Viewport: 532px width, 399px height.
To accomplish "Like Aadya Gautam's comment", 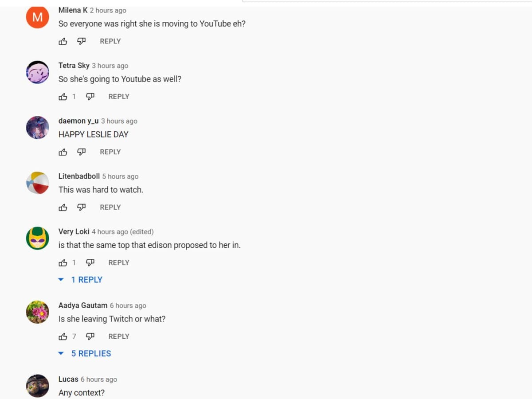I will tap(63, 336).
